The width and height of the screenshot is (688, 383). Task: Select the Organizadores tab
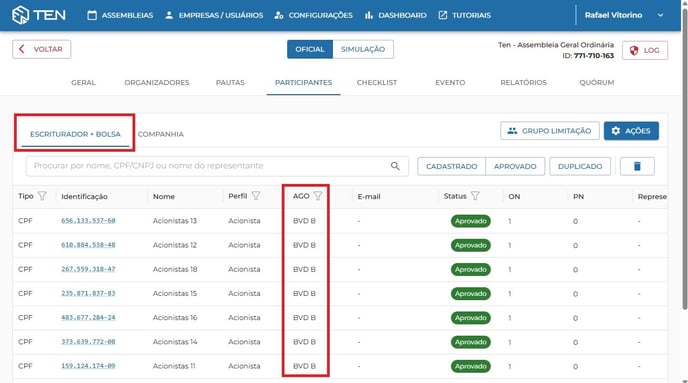[157, 82]
